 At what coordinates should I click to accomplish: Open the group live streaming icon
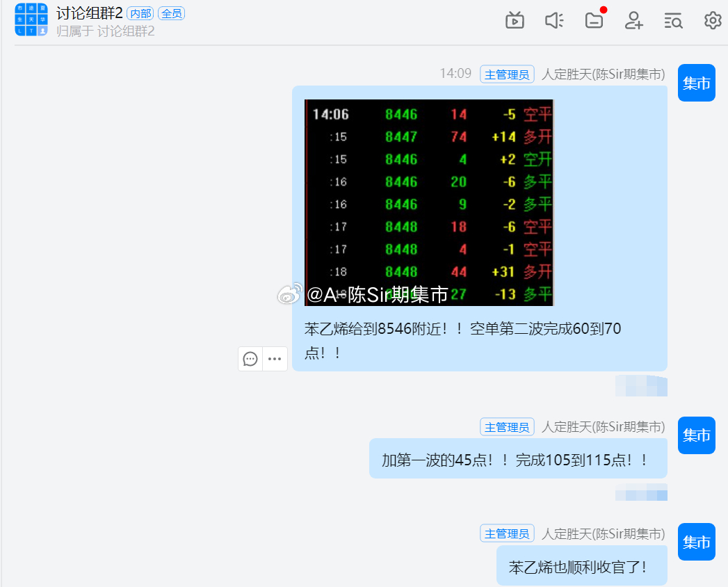(515, 21)
